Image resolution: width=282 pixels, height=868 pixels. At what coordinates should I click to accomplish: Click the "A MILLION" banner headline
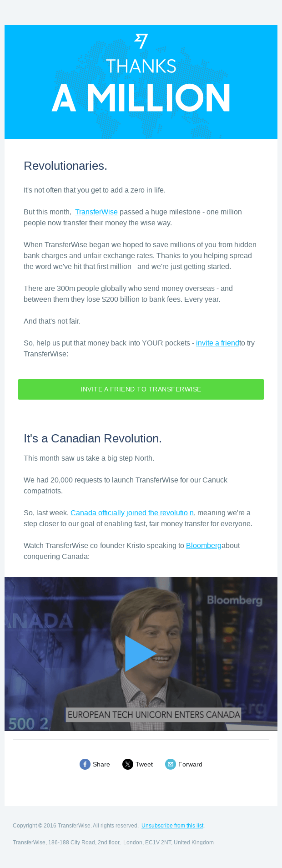(141, 98)
